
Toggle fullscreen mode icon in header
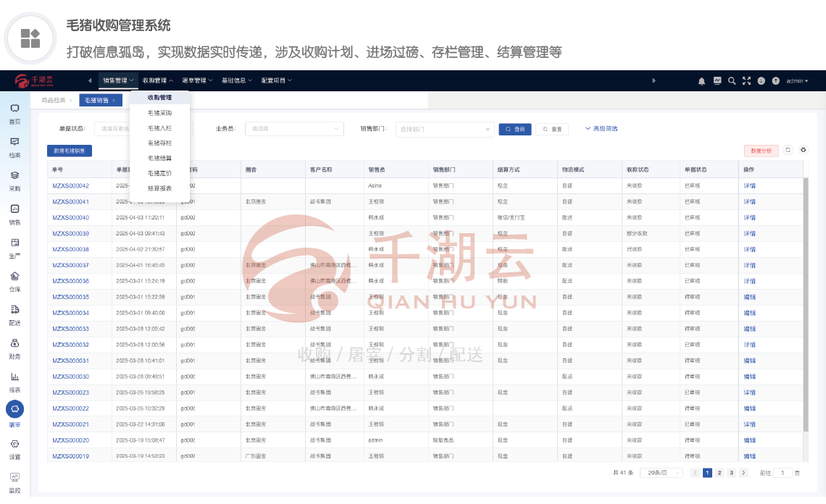746,81
